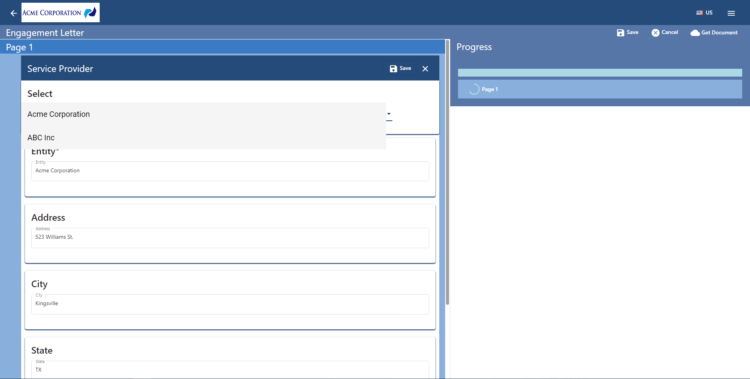Open the Page 1 header tab
The width and height of the screenshot is (750, 379).
pyautogui.click(x=222, y=47)
